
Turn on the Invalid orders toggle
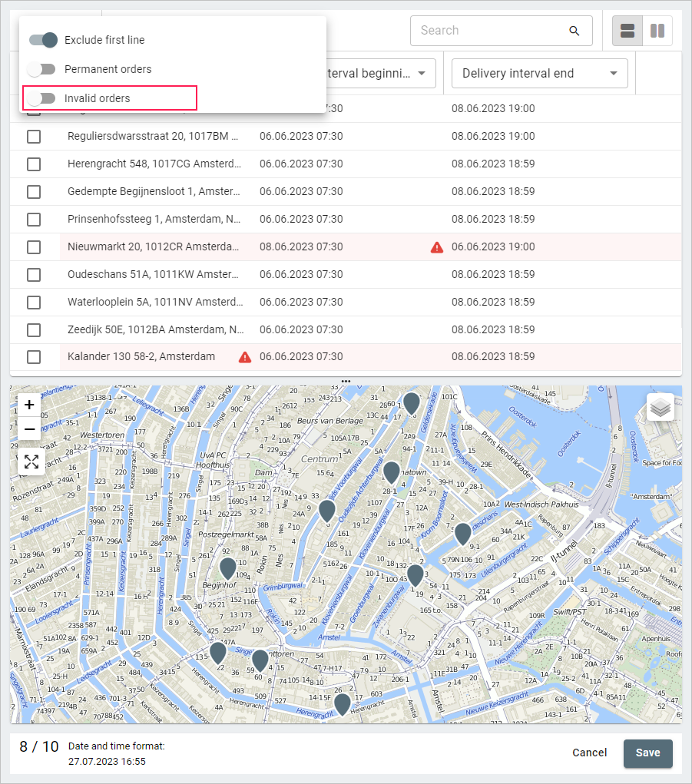click(41, 98)
